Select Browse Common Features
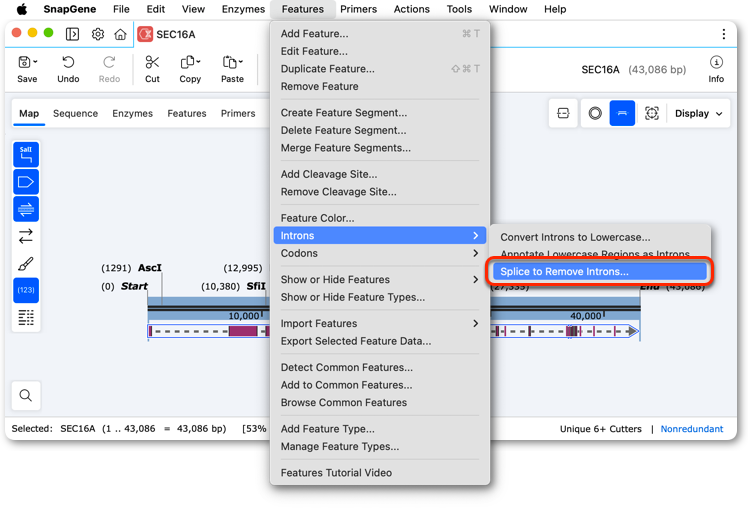 click(380, 403)
